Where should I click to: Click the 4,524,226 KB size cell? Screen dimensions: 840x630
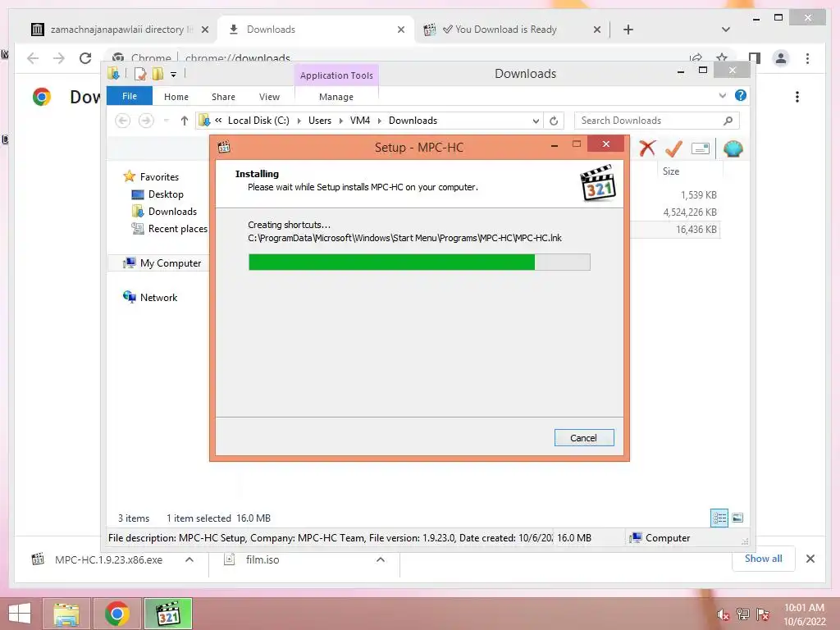690,212
